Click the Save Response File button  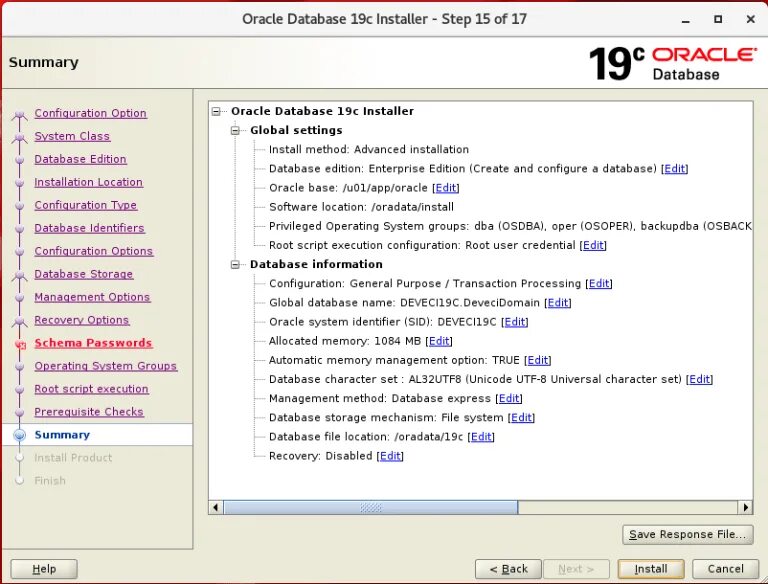(688, 535)
